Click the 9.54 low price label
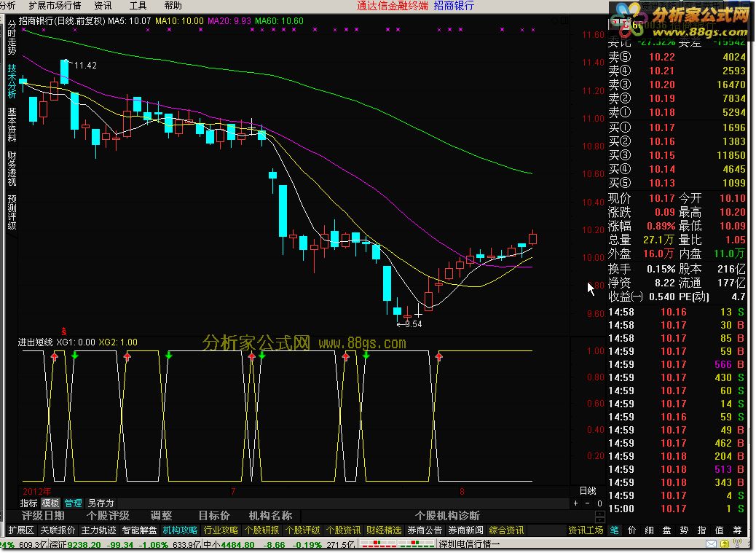This screenshot has height=553, width=756. (413, 324)
